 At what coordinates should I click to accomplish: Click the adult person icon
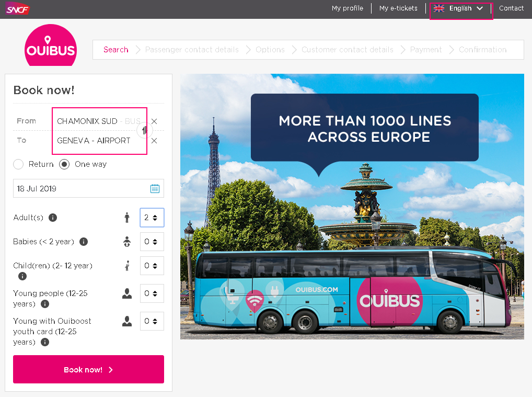pos(127,218)
